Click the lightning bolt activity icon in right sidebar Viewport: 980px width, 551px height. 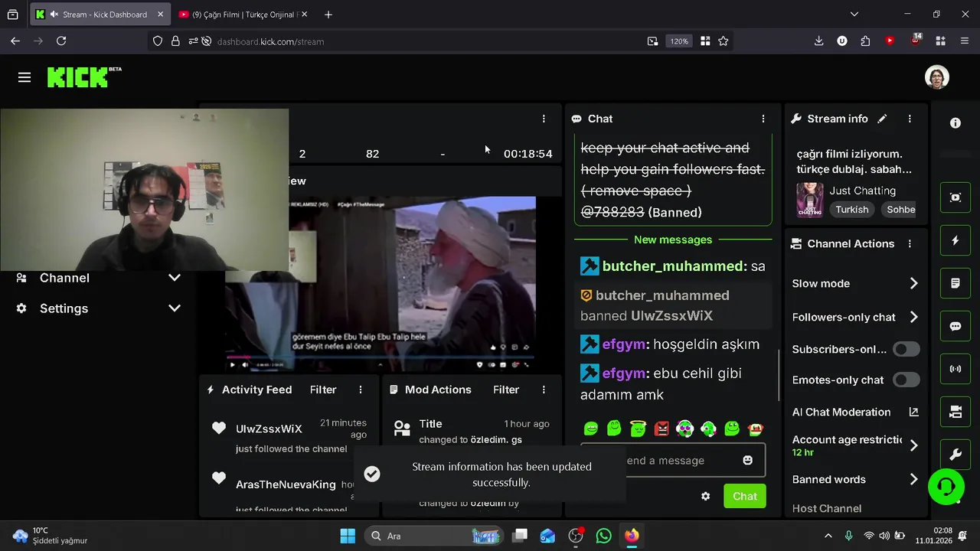click(955, 240)
